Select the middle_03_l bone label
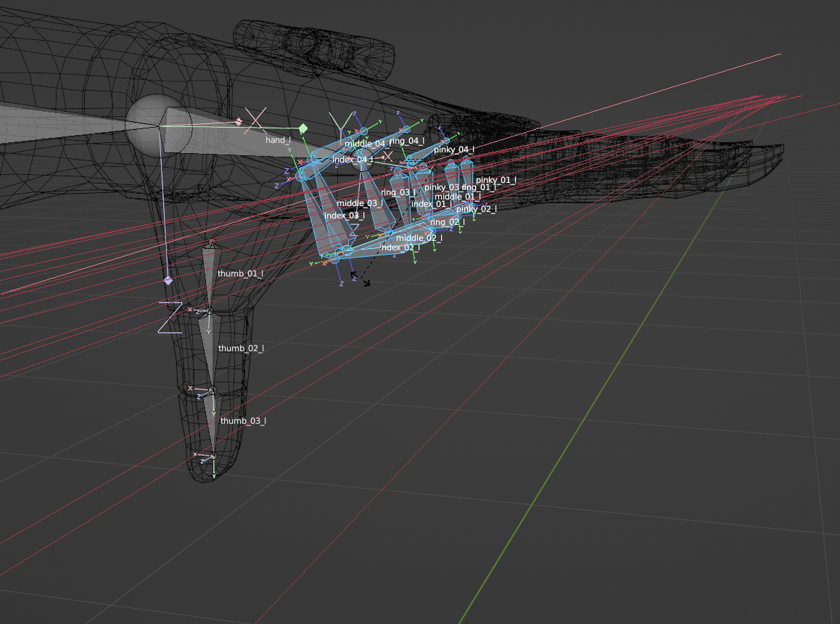Viewport: 840px width, 624px height. (360, 202)
